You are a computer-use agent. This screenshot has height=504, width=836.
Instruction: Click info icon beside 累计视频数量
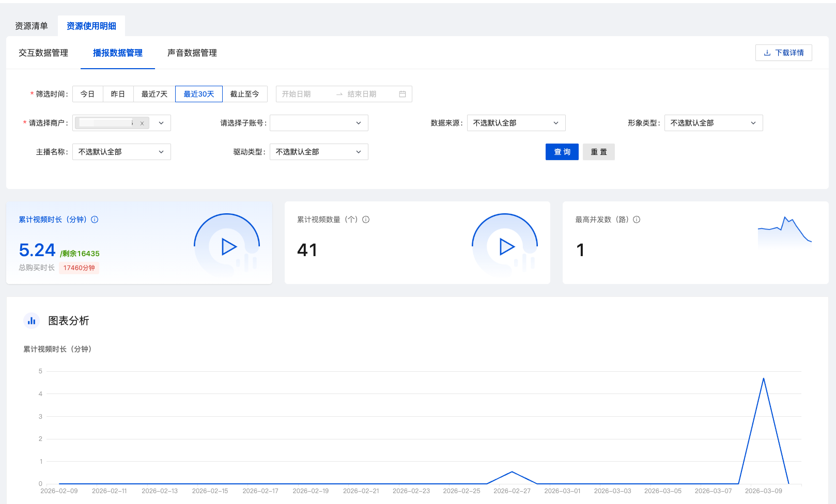(x=366, y=219)
